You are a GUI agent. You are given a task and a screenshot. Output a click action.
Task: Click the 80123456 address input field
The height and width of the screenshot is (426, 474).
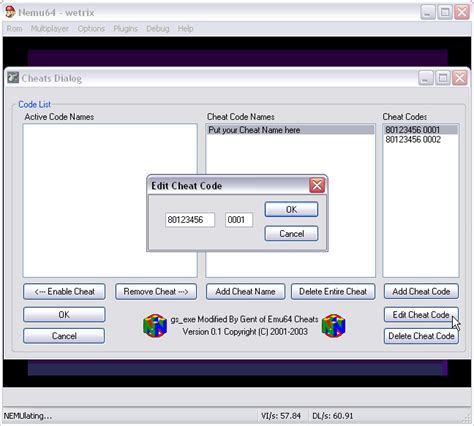(190, 220)
